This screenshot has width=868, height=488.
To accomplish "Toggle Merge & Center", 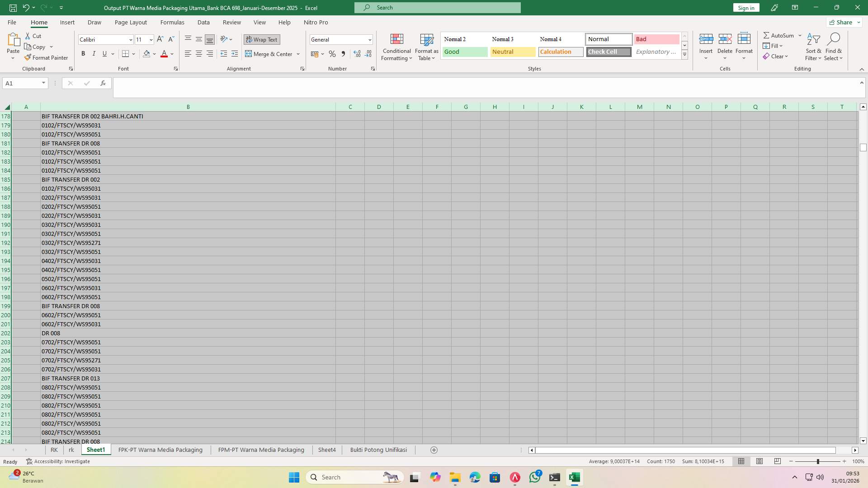I will [269, 54].
